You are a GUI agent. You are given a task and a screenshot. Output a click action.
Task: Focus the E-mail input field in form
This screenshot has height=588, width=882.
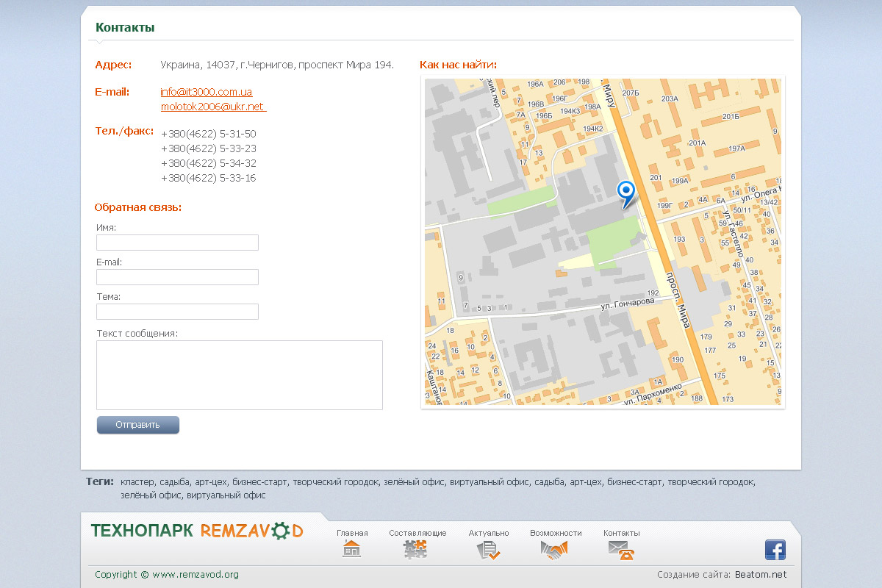(x=177, y=277)
